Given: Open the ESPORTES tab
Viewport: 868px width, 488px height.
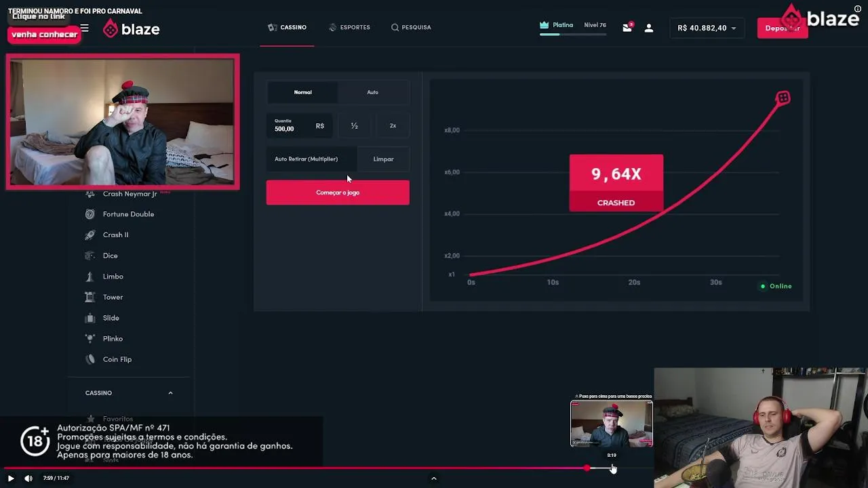Looking at the screenshot, I should (x=349, y=27).
